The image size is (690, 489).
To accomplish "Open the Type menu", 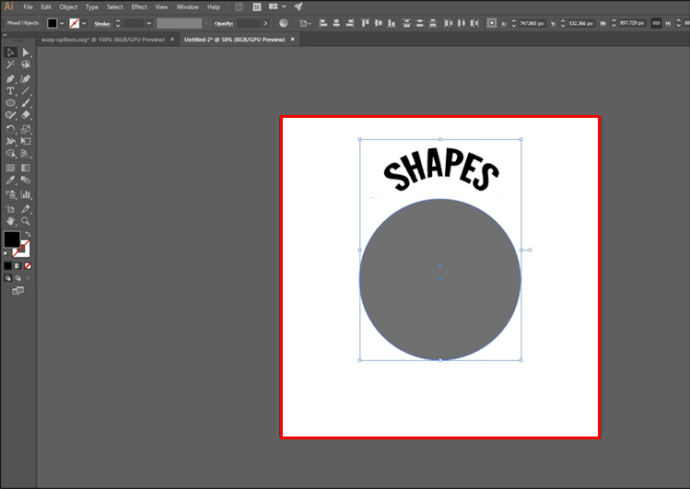I will point(92,7).
